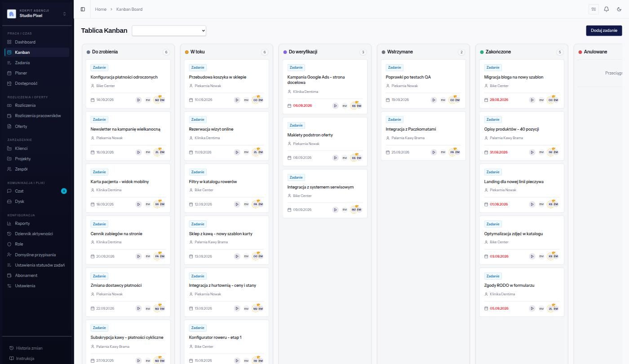Open Historia zmian

37,348
